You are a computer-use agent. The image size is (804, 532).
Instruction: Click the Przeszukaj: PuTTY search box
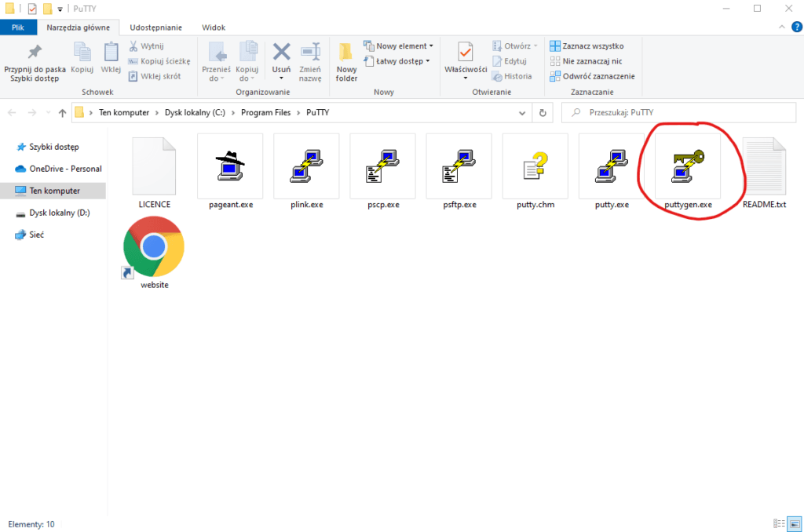[x=678, y=113]
